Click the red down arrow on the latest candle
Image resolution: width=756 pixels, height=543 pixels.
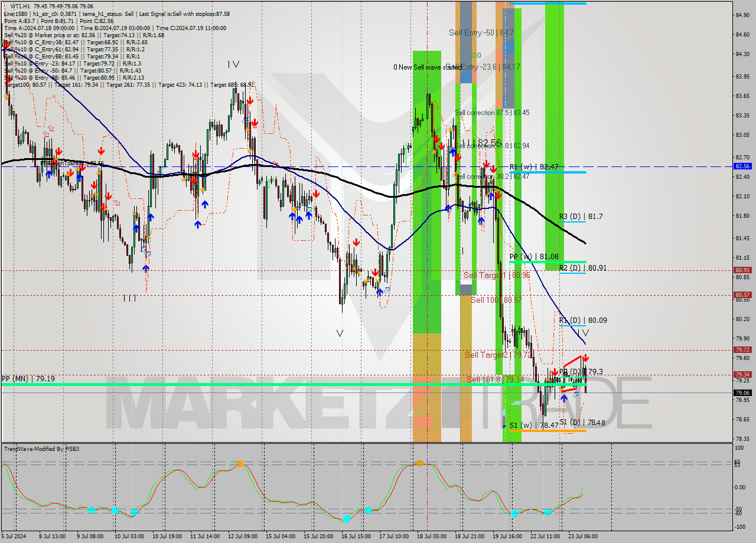pyautogui.click(x=585, y=358)
